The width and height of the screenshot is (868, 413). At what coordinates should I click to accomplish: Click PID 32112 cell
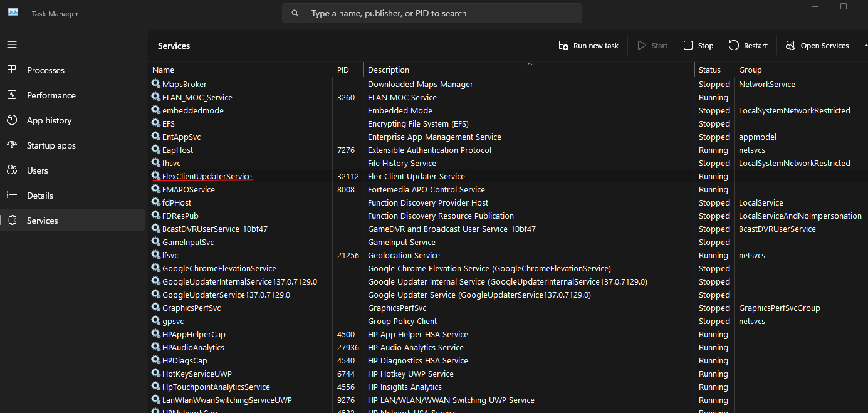348,176
